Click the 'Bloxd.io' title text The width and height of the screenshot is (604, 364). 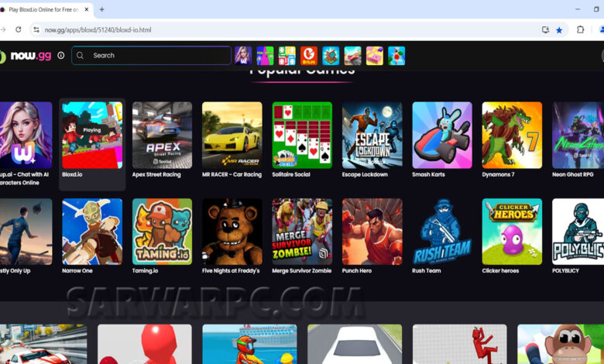coord(73,174)
